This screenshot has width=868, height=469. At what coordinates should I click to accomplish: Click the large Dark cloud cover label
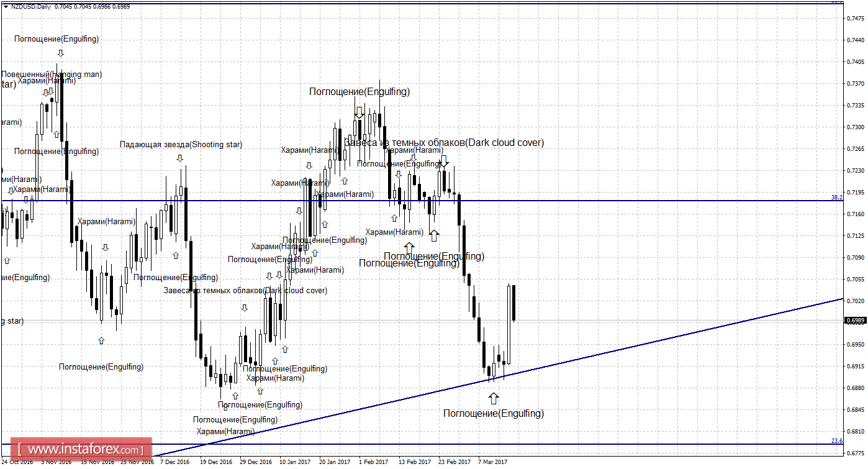[x=444, y=142]
